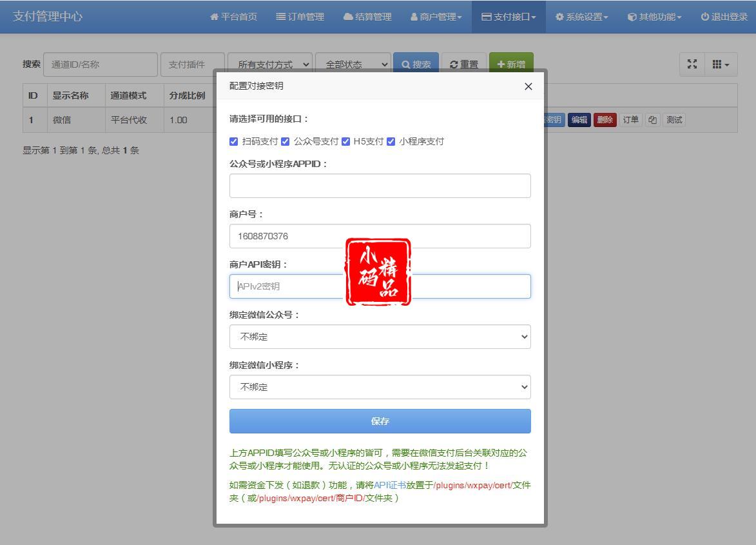Click the red 删除 button

pyautogui.click(x=605, y=119)
